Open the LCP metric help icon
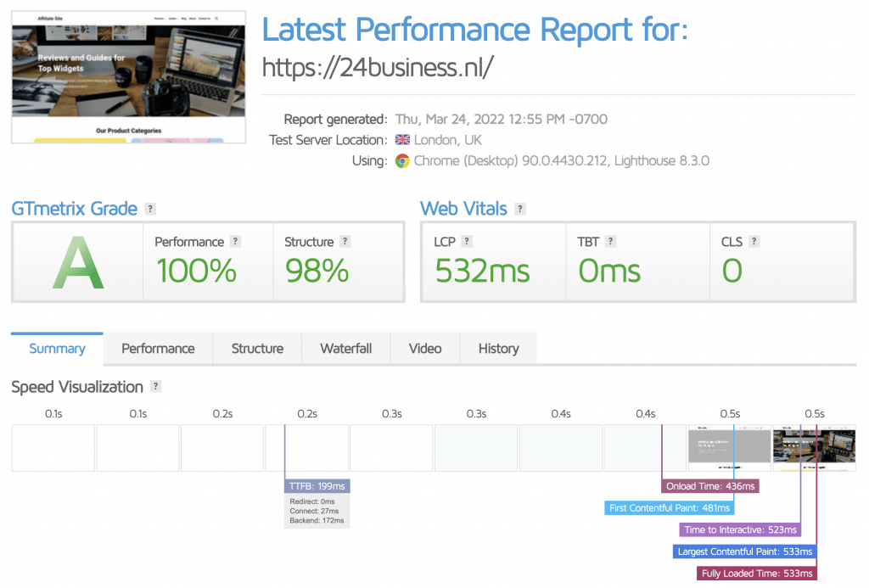The width and height of the screenshot is (869, 588). [468, 241]
